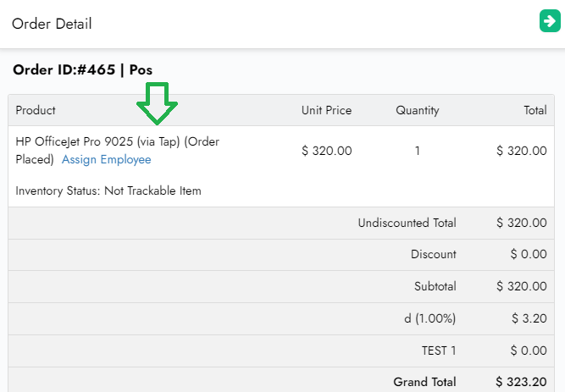Click the quantity value 1
565x392 pixels.
417,151
